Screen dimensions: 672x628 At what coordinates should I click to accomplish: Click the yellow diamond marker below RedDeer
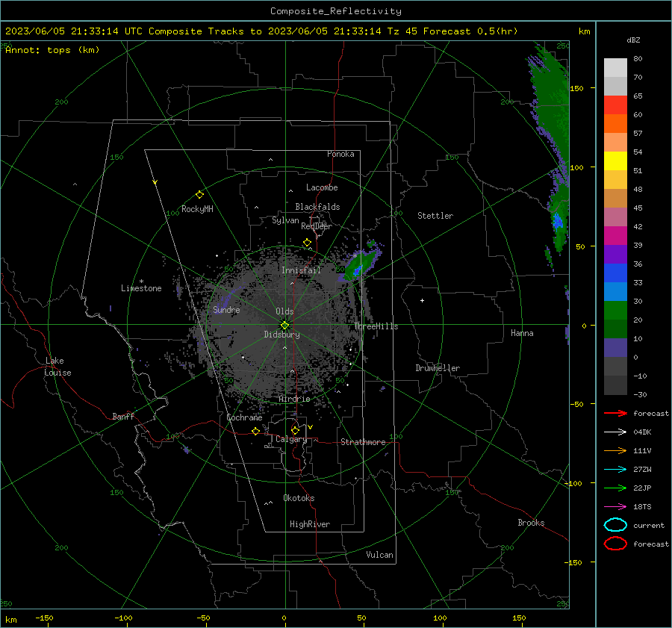coord(307,243)
